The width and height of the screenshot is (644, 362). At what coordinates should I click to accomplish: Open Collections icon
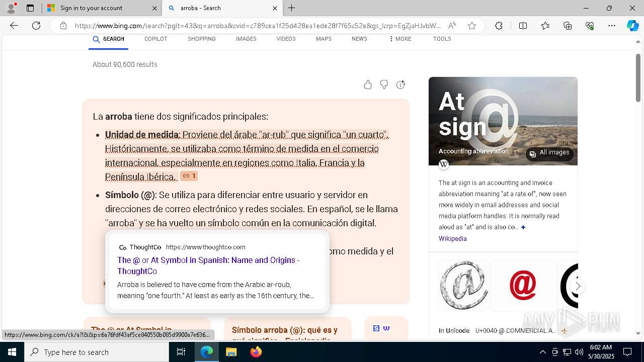[568, 26]
